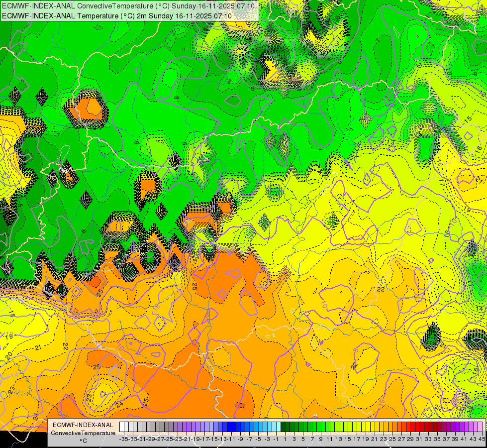Select the white leftmost swatch of the color scale
The image size is (487, 448).
click(x=122, y=427)
